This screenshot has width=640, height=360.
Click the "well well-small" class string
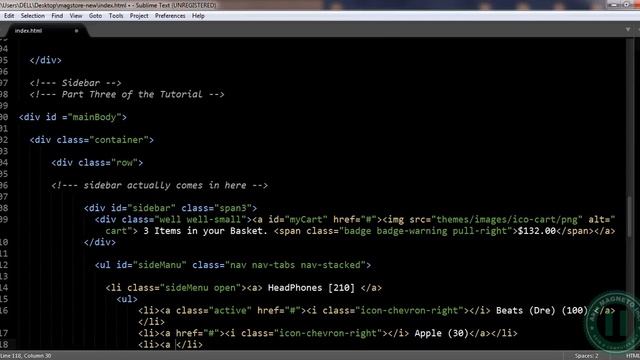(200, 220)
